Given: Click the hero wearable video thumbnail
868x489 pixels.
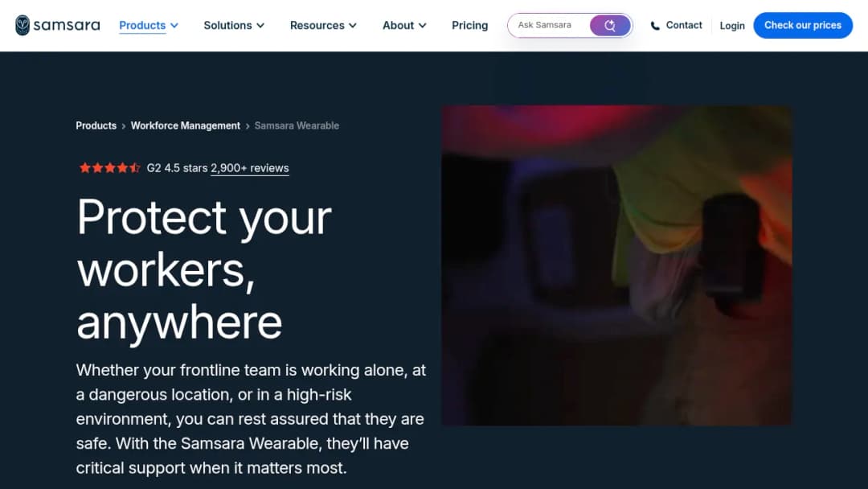Looking at the screenshot, I should tap(616, 266).
